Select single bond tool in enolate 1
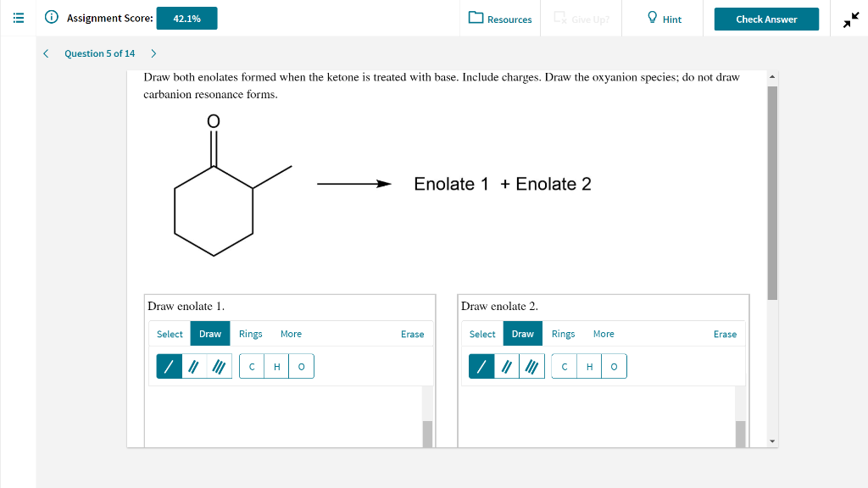Image resolution: width=868 pixels, height=488 pixels. (x=170, y=366)
